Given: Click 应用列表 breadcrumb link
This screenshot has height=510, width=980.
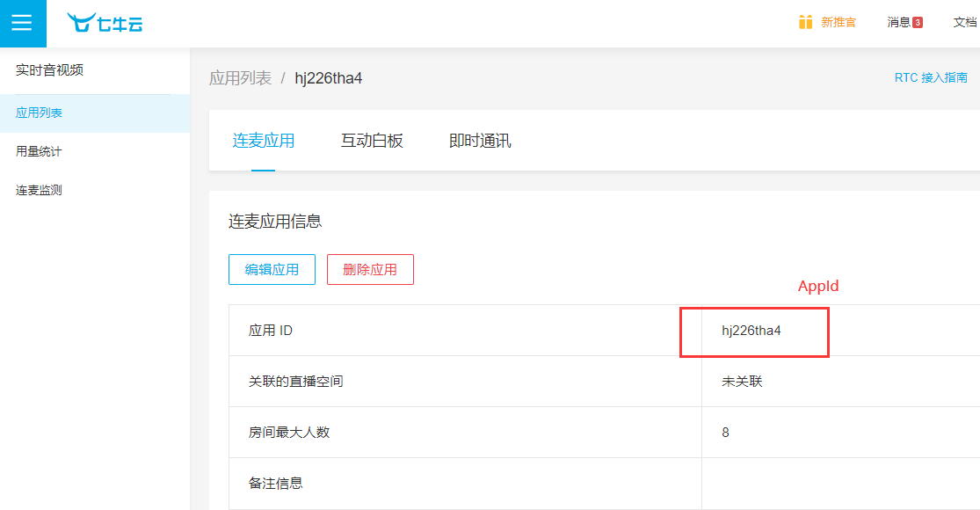Looking at the screenshot, I should point(240,78).
